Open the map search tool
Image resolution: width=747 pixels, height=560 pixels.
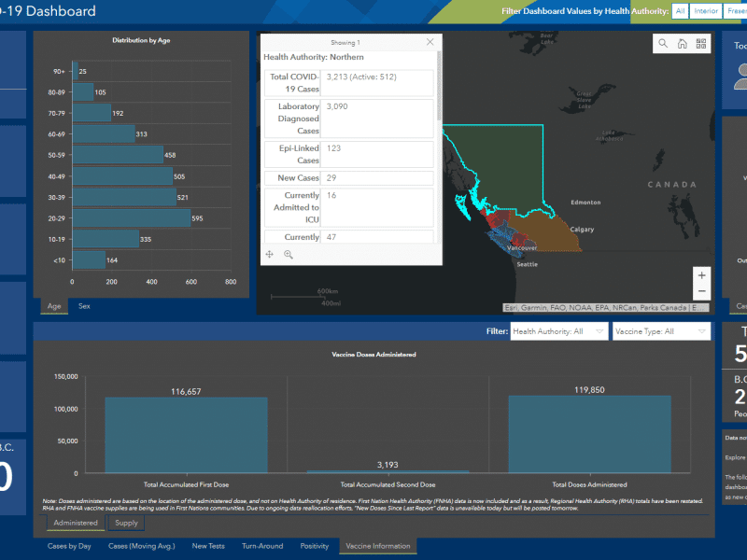[x=663, y=43]
